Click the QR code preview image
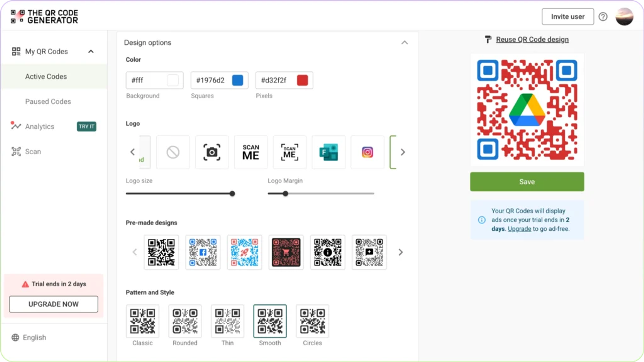The width and height of the screenshot is (644, 362). coord(527,110)
